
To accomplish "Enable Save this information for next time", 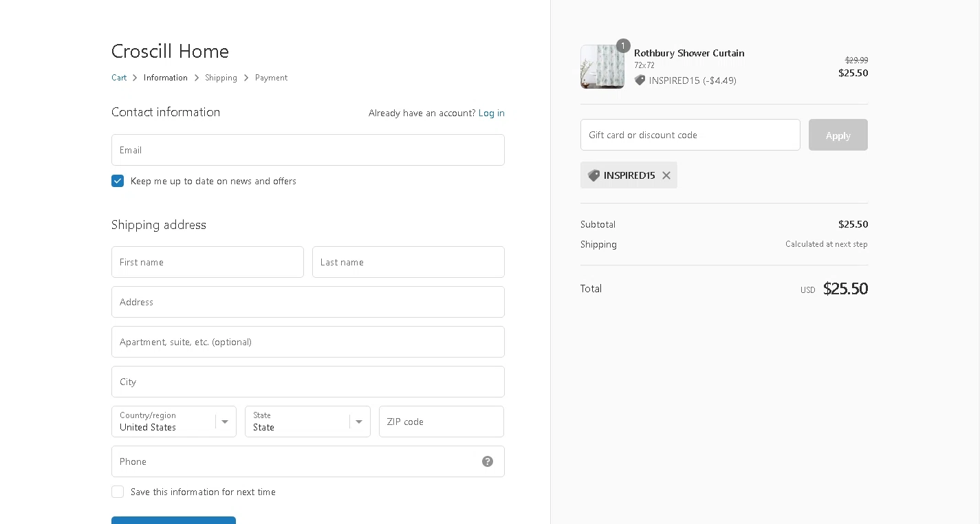I will click(x=118, y=492).
